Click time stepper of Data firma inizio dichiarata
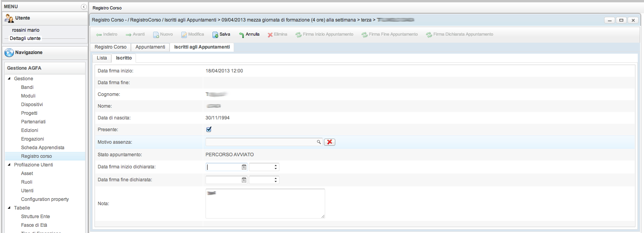Screen dimensions: 644x233 (x=275, y=167)
